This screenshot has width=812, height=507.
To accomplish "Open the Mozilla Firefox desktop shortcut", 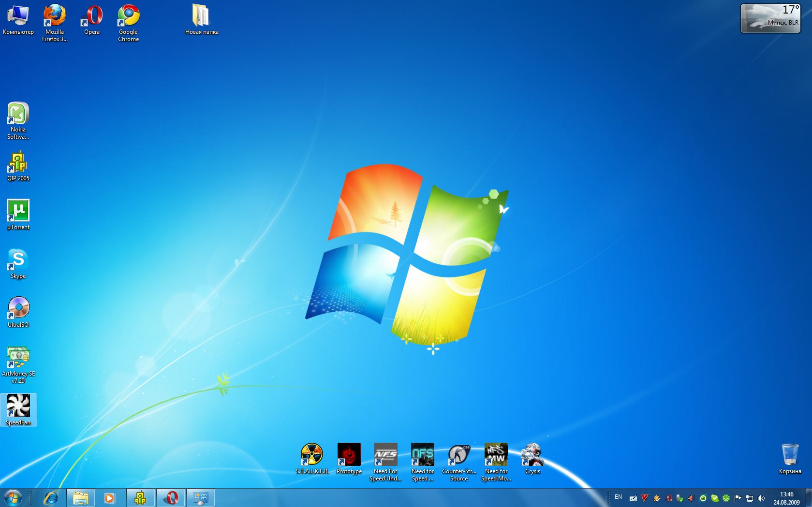I will [x=55, y=16].
